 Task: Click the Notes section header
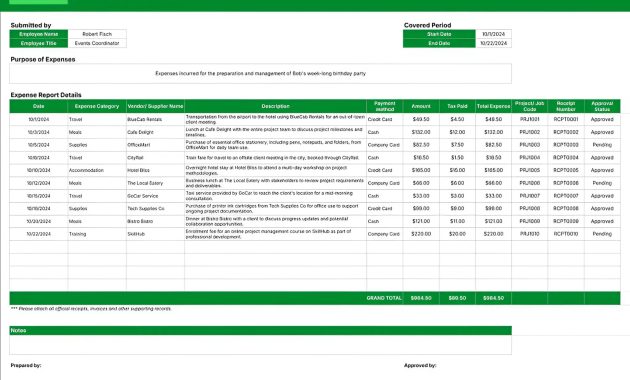pos(260,330)
